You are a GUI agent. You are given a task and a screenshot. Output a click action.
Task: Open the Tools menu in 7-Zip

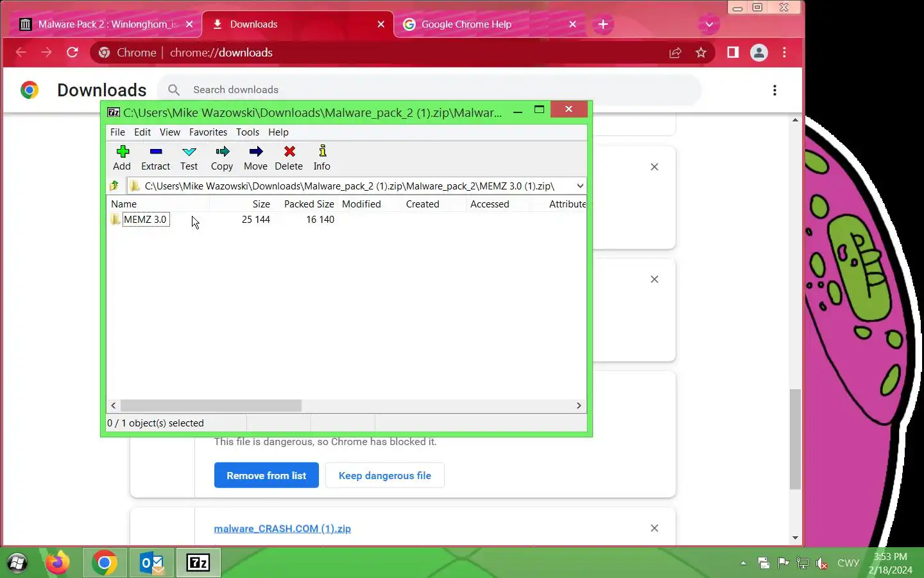tap(248, 132)
